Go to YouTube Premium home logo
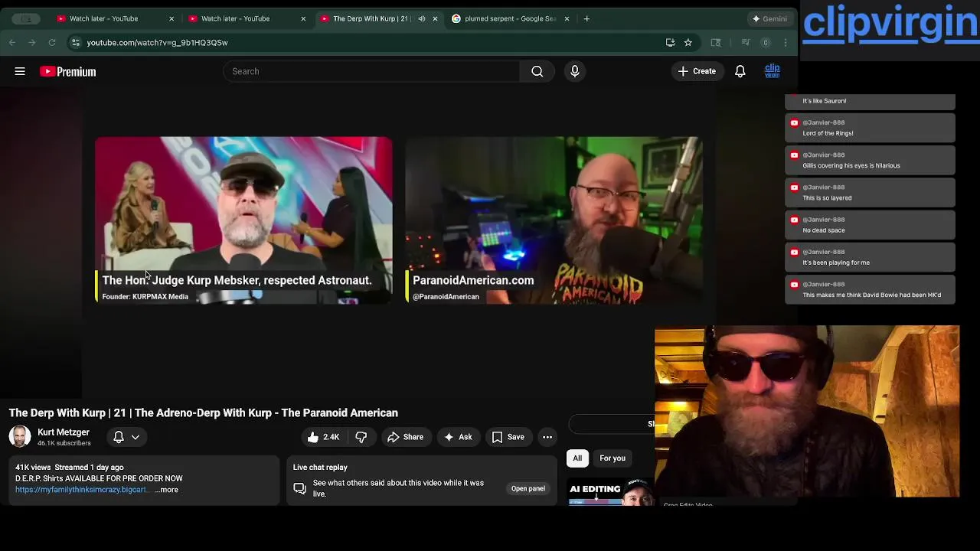The width and height of the screenshot is (980, 551). [x=68, y=71]
